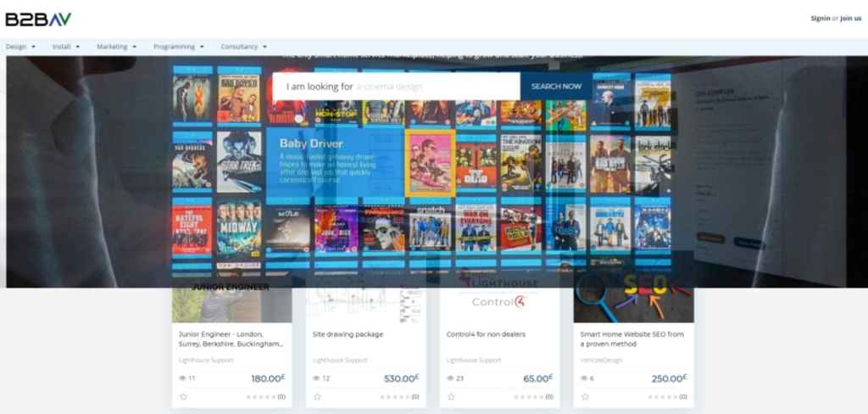The width and height of the screenshot is (868, 414).
Task: Open 'Control4 for non dealers' title link
Action: (486, 334)
